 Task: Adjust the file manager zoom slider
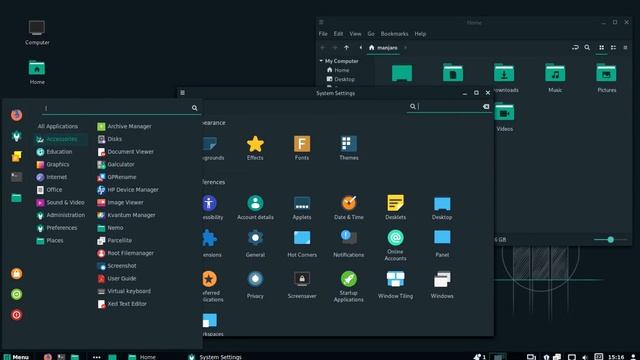point(611,240)
